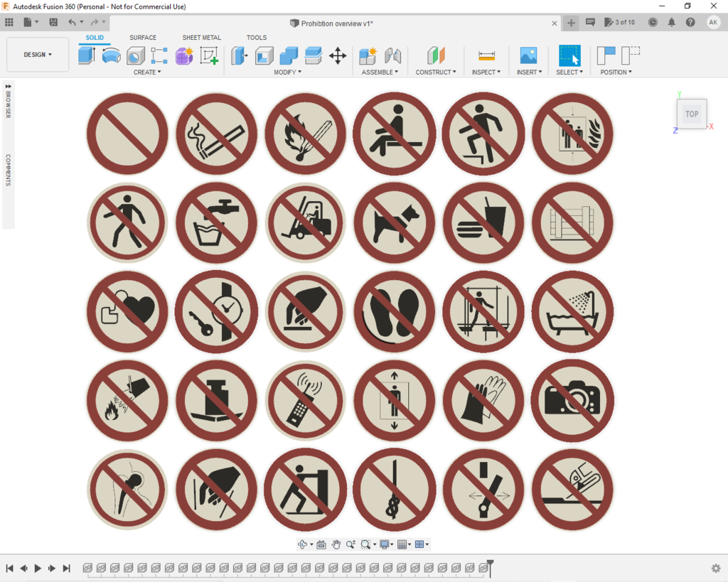
Task: Select the Offset Plane construct icon
Action: click(436, 55)
